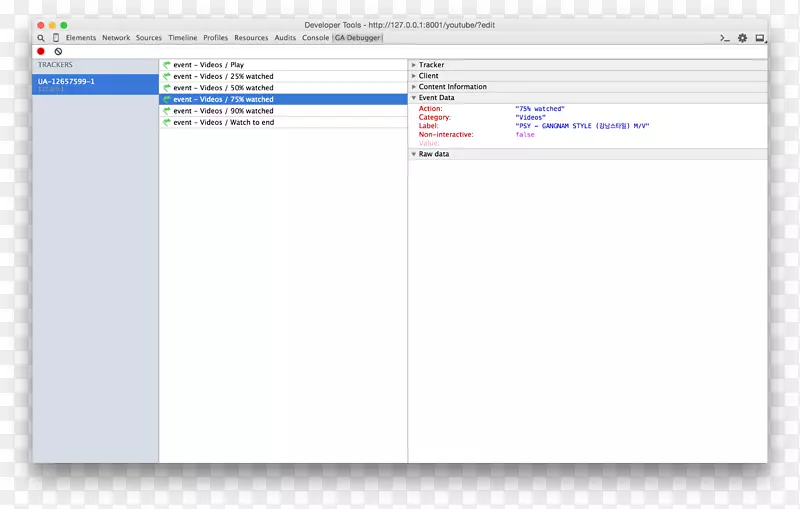Switch to the Profiles tab
Screen dimensions: 800x509
[215, 38]
